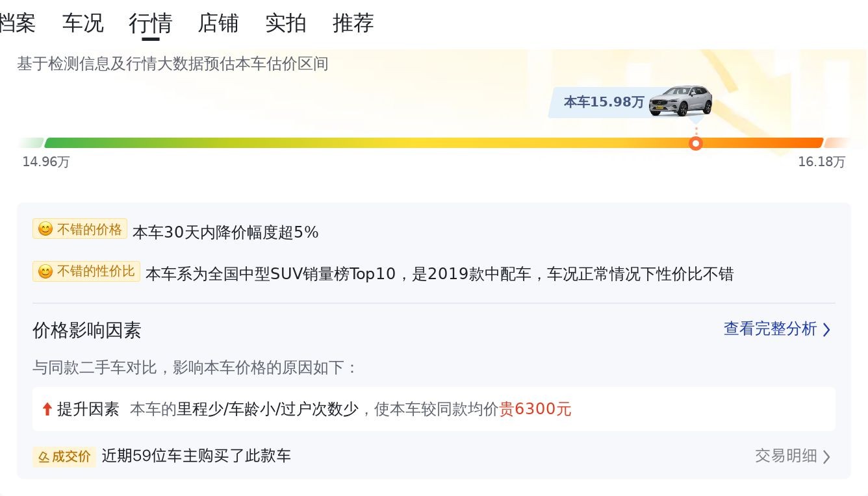868x496 pixels.
Task: Open 查看完整分析 link
Action: 770,329
